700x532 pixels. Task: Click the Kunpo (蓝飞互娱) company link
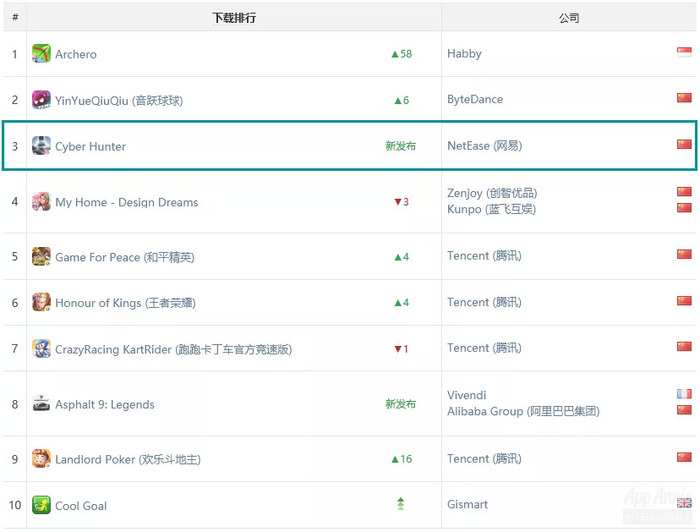coord(491,209)
